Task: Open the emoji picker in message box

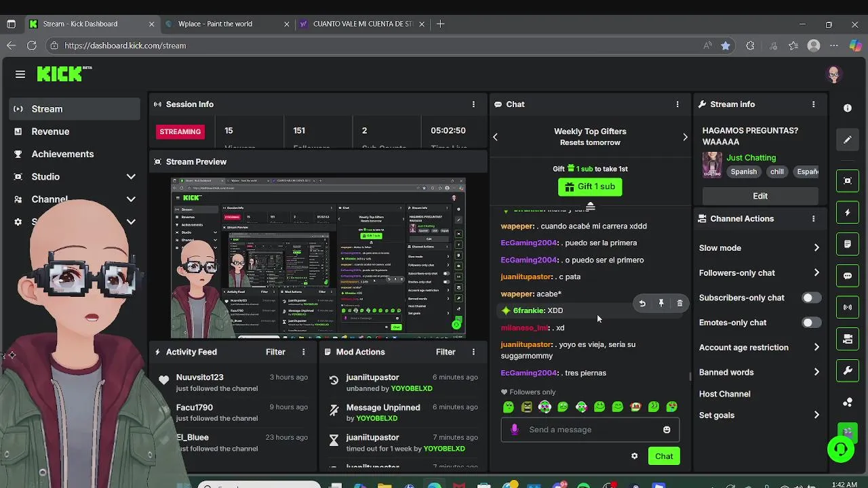Action: pyautogui.click(x=667, y=430)
